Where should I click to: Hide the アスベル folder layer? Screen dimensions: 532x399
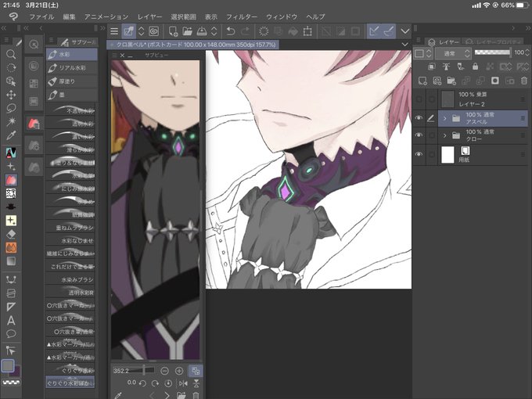(419, 118)
